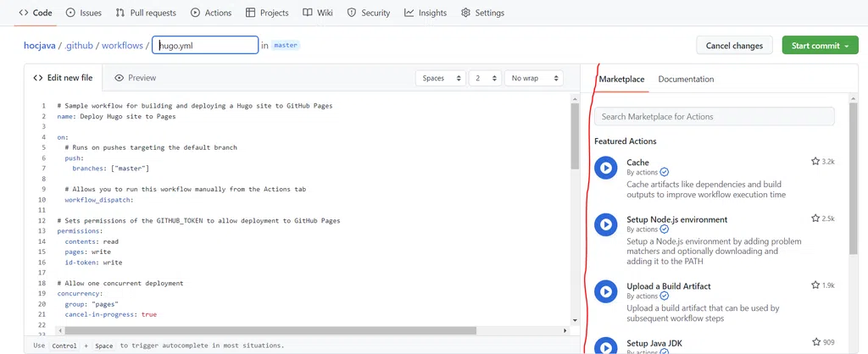This screenshot has width=868, height=354.
Task: Click the workflows breadcrumb link
Action: [122, 46]
